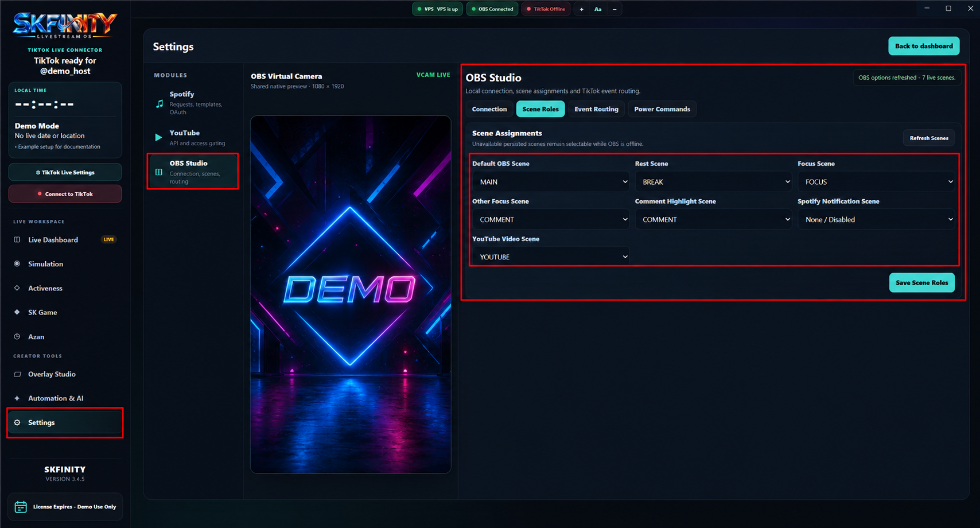Screen dimensions: 980x528
Task: Click Refresh Scenes button
Action: 929,138
